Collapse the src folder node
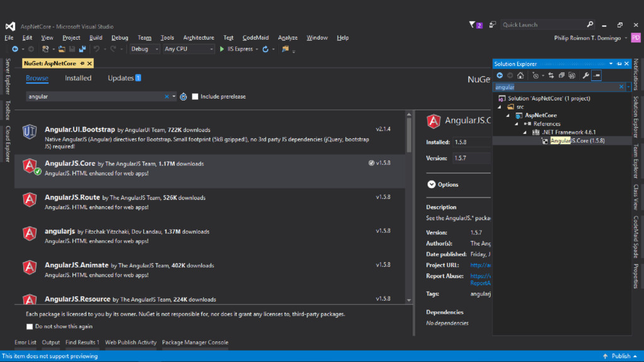644x362 pixels. click(x=500, y=107)
